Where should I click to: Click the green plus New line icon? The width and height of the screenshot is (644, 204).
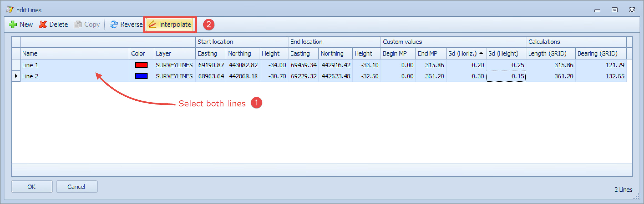click(13, 25)
